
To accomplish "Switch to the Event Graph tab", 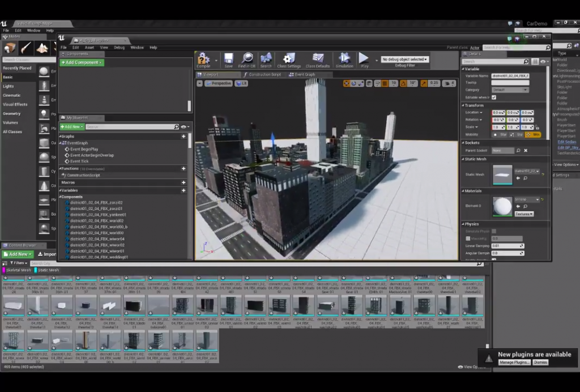I will 303,75.
